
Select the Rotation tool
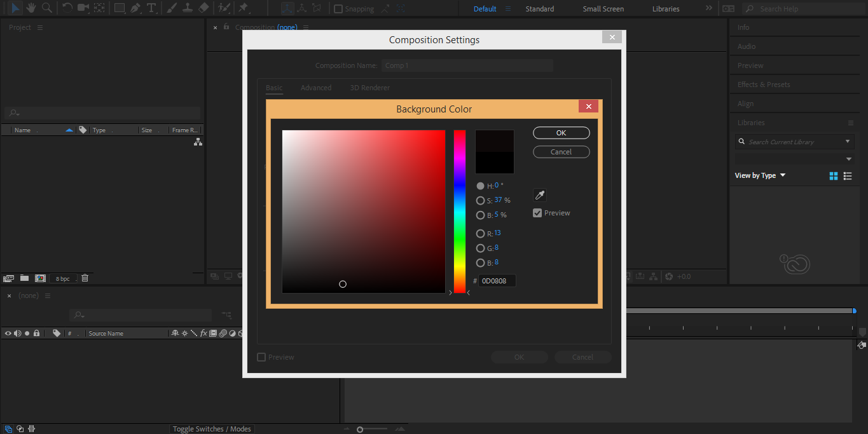point(67,8)
